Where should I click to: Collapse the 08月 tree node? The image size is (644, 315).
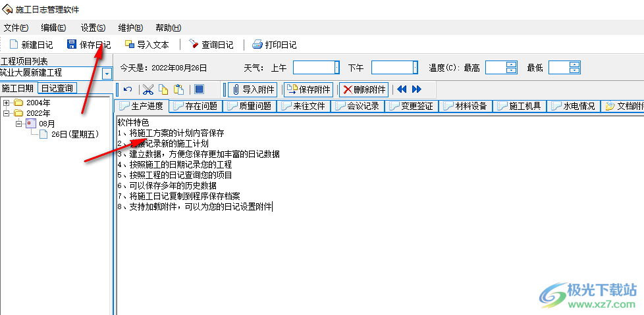[18, 124]
